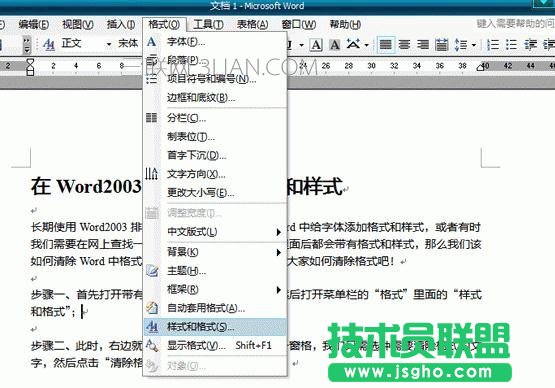Apply numbered list formatting icon
This screenshot has width=555, height=388.
pyautogui.click(x=493, y=45)
